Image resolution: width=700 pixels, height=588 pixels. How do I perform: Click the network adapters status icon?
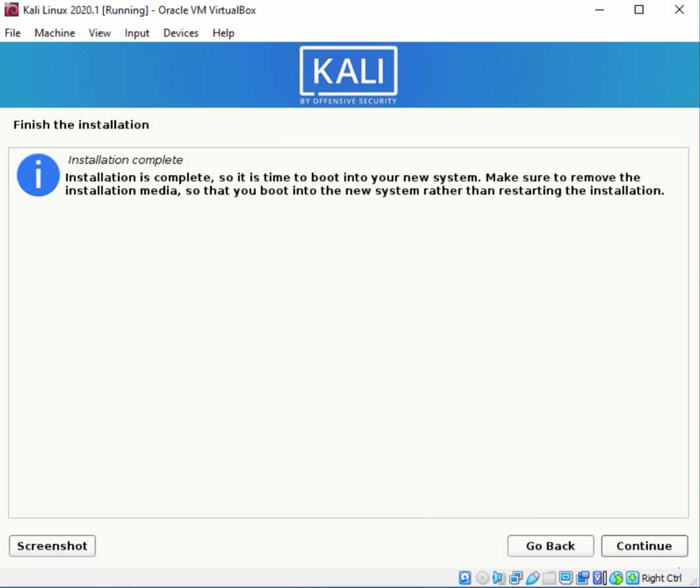[x=516, y=577]
